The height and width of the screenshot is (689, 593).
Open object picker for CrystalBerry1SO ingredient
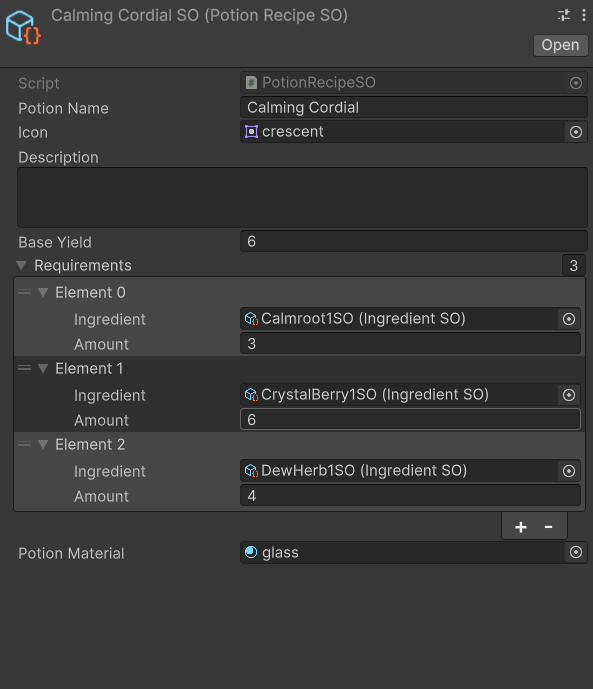pyautogui.click(x=569, y=395)
